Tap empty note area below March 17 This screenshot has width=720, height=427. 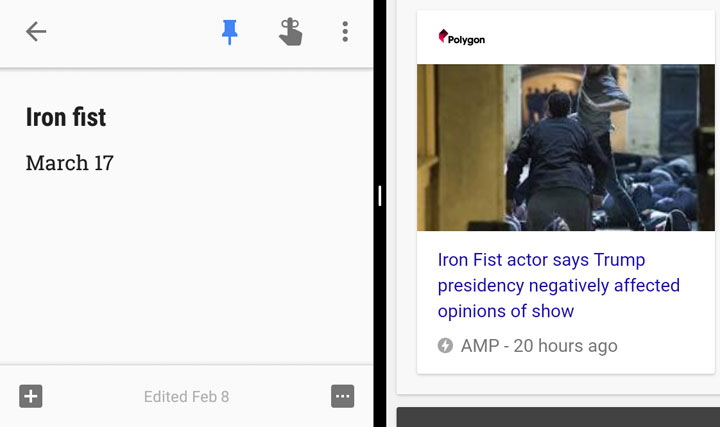[186, 266]
